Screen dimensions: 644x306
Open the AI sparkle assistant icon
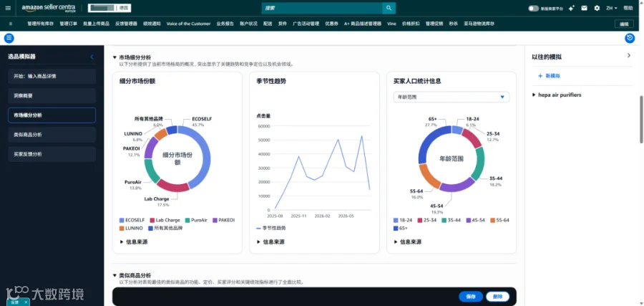[571, 8]
